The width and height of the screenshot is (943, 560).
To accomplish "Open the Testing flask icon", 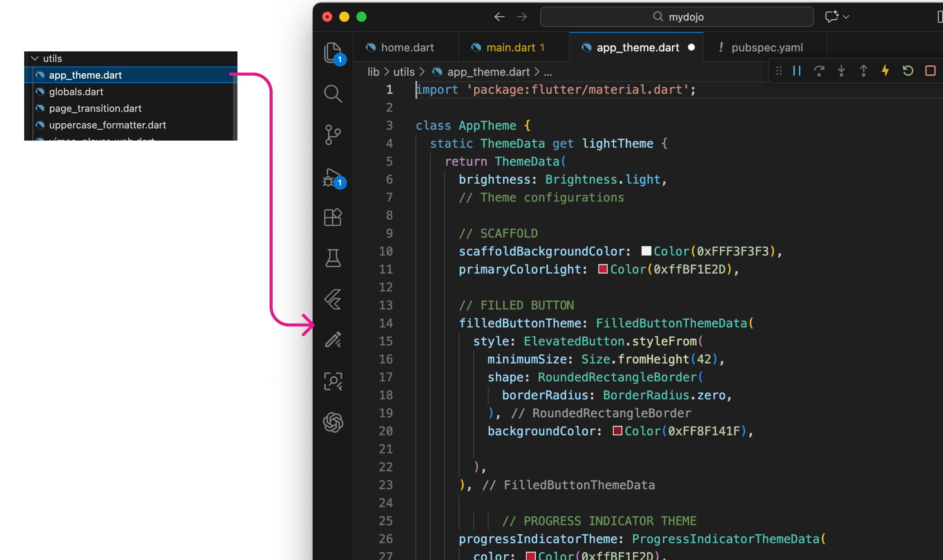I will [333, 258].
